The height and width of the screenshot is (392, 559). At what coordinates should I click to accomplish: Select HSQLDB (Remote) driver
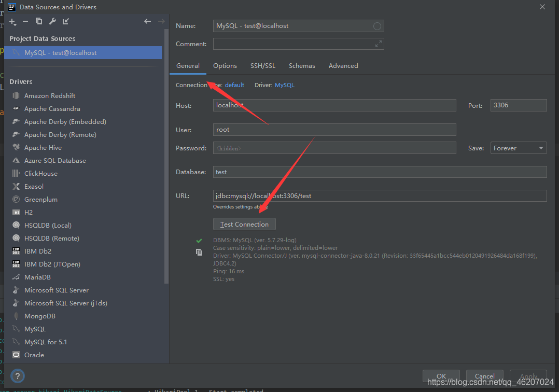coord(52,239)
